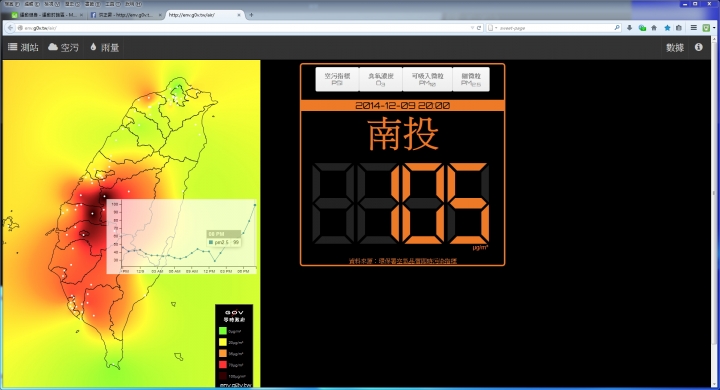The width and height of the screenshot is (720, 390).
Task: Open the 數據 data page
Action: click(x=675, y=47)
